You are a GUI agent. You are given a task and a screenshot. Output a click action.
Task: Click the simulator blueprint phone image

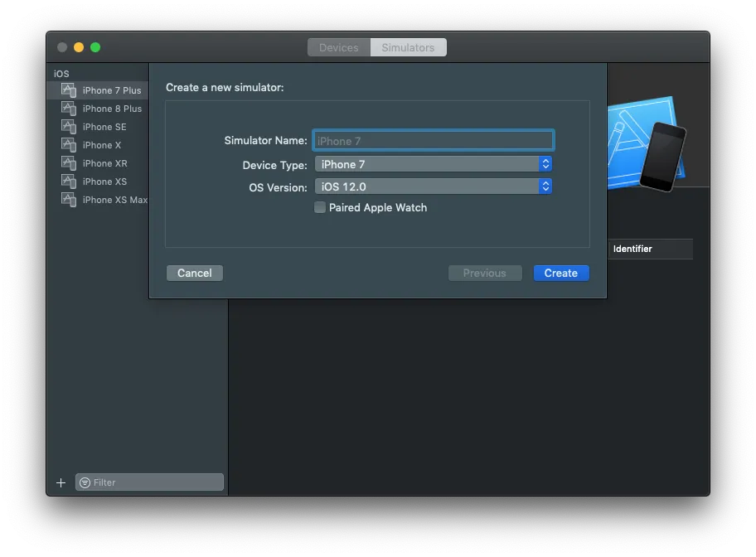(646, 143)
